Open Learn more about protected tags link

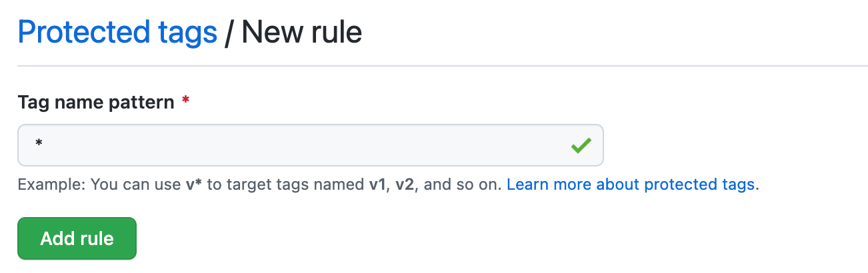point(631,184)
